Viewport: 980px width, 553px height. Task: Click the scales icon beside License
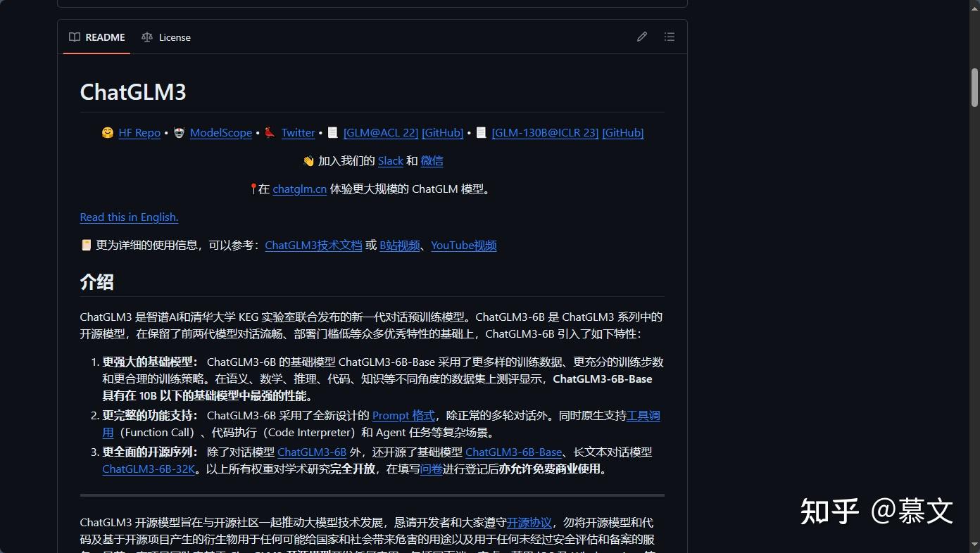(148, 37)
